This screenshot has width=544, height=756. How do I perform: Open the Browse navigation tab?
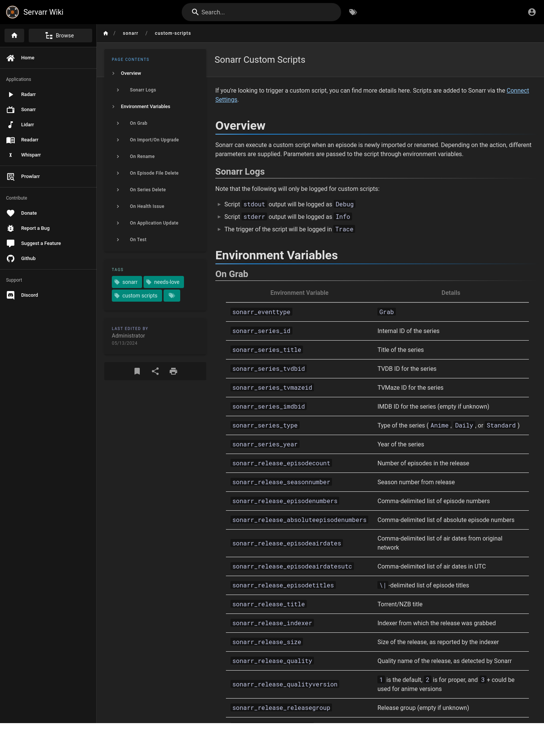coord(60,36)
